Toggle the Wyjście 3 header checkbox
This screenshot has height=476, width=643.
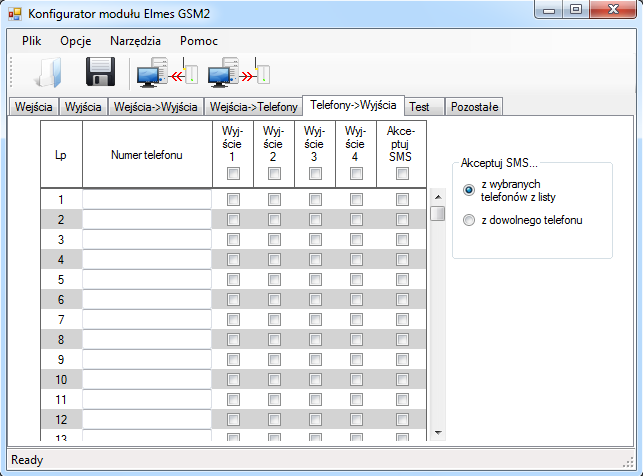coord(315,174)
